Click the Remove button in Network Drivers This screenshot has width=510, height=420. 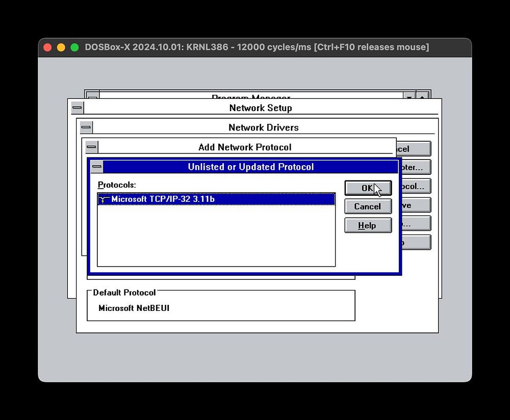416,205
